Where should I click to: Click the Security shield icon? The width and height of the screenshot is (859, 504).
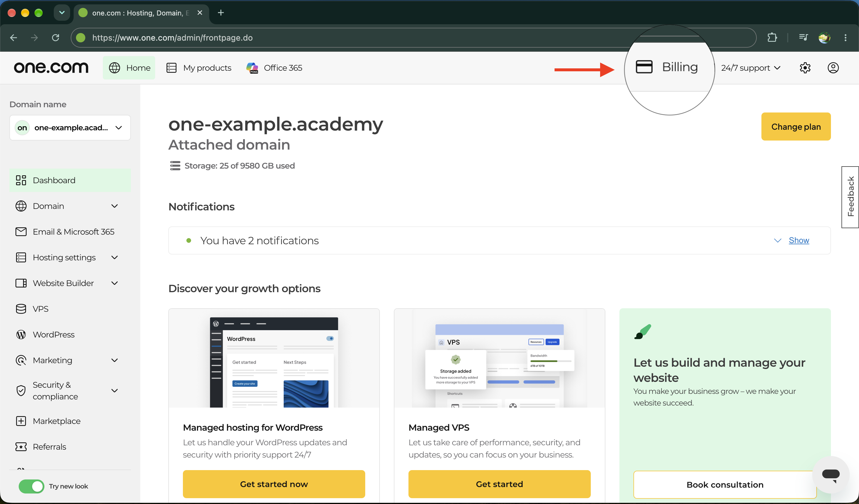point(21,391)
